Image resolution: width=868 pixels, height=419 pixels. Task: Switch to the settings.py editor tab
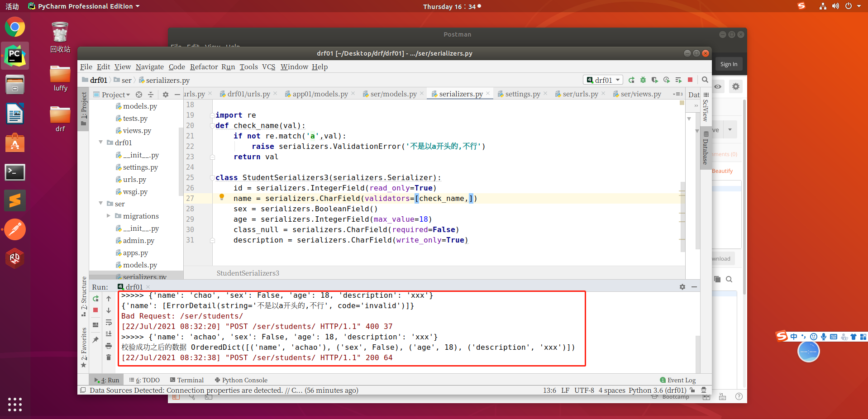pyautogui.click(x=522, y=94)
